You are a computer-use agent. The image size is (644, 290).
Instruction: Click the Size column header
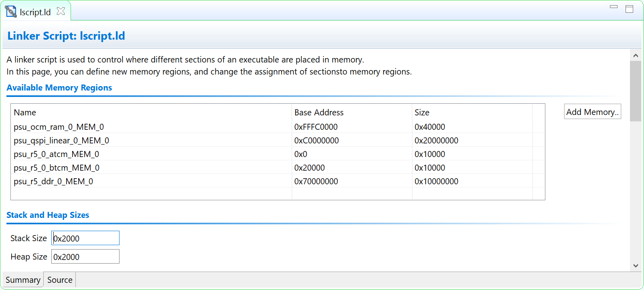point(472,113)
